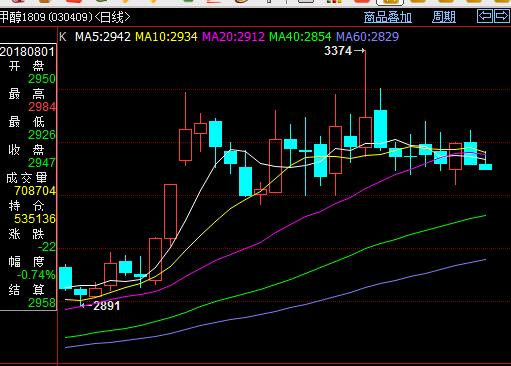Open the 周期 period link
The image size is (511, 366).
click(444, 17)
